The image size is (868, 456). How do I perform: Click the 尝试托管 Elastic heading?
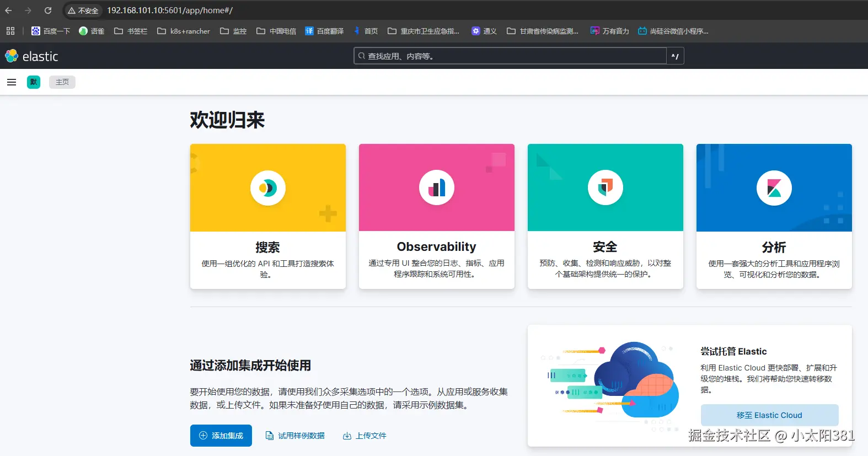click(x=733, y=351)
